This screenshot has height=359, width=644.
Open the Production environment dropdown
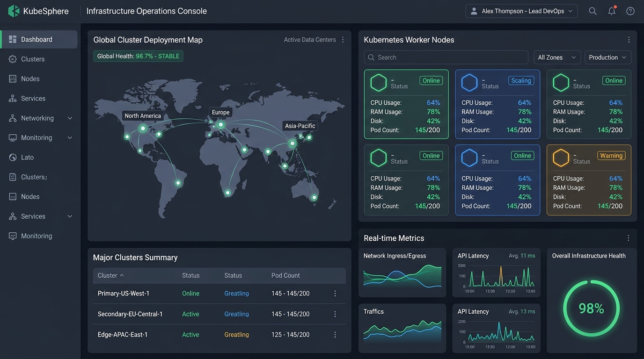click(x=607, y=57)
